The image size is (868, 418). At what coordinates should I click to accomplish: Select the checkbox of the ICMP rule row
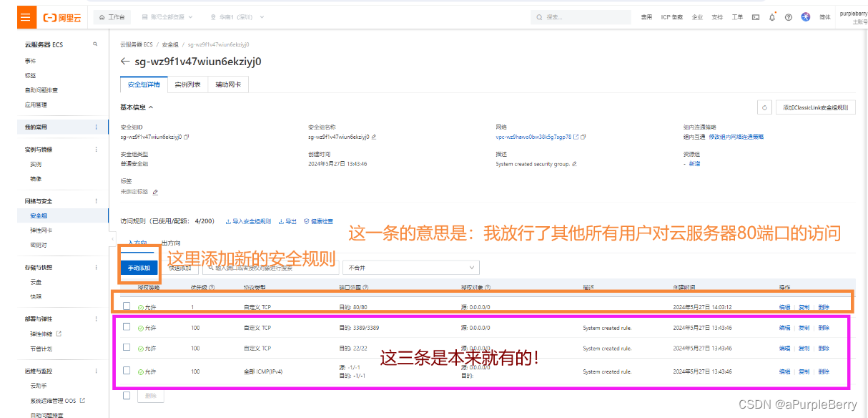[127, 371]
